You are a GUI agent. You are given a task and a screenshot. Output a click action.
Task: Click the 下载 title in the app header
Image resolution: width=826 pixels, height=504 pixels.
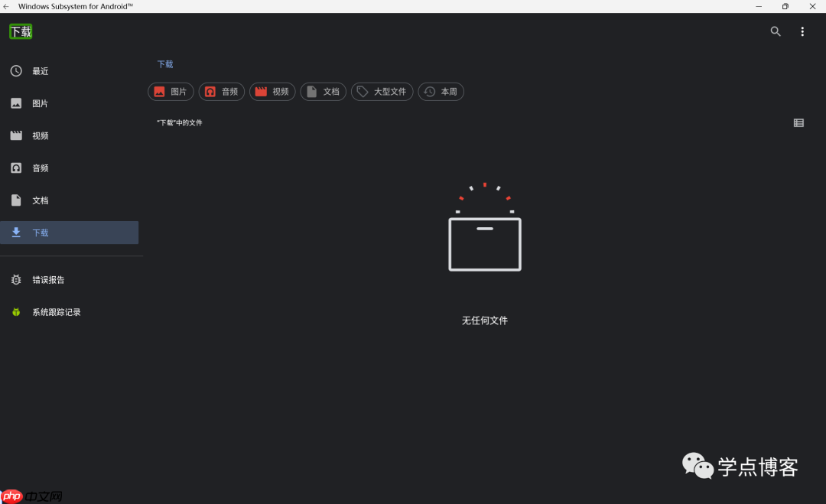[21, 31]
